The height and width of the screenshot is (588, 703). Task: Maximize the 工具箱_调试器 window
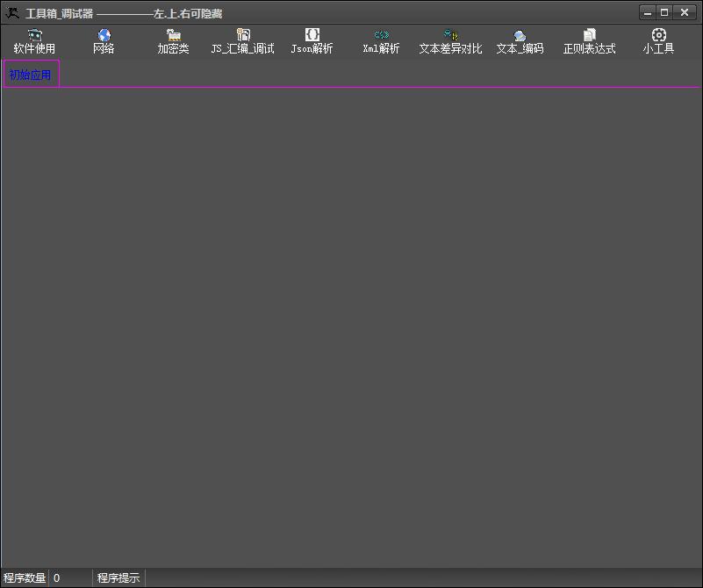coord(664,12)
